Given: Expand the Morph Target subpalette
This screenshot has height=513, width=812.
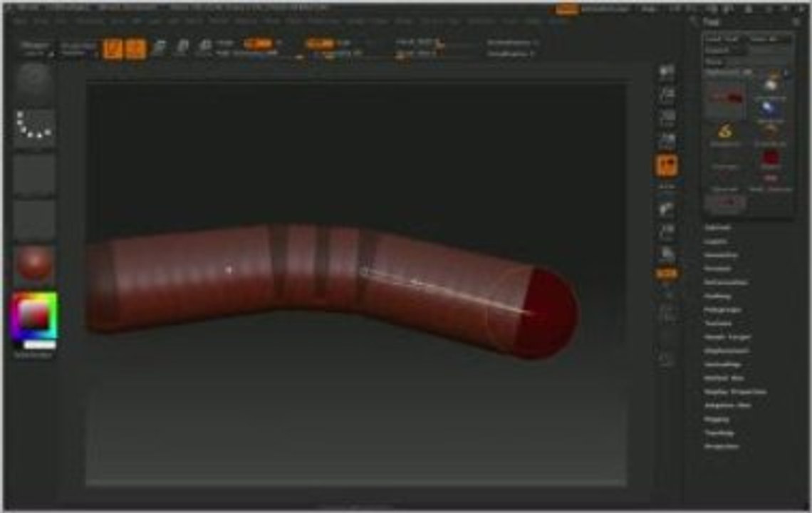Looking at the screenshot, I should pos(727,337).
